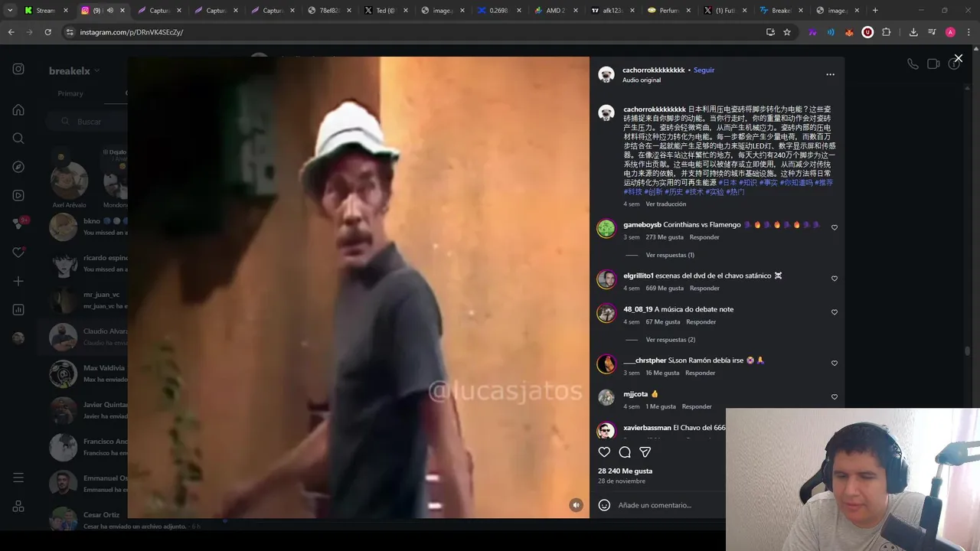Go back with browser back arrow
980x551 pixels.
[x=11, y=32]
